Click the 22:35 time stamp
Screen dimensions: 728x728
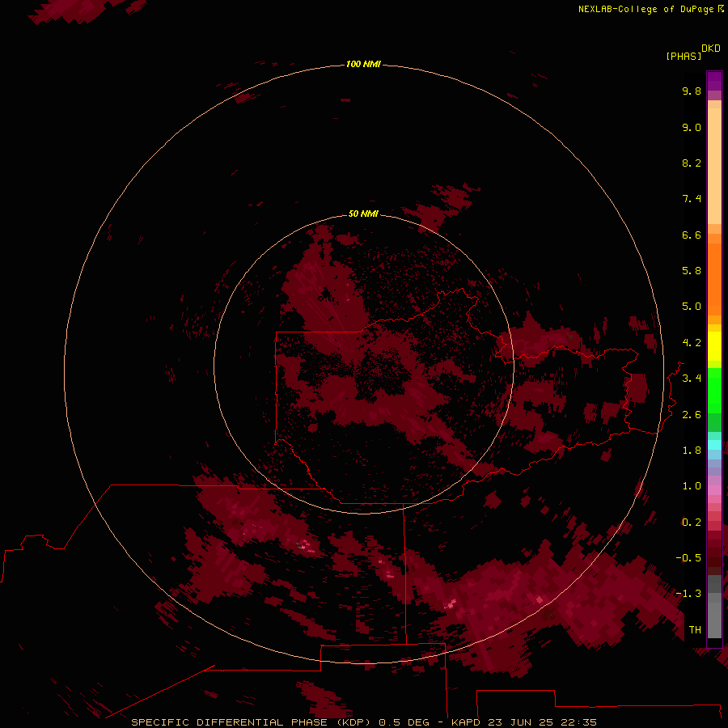point(578,722)
